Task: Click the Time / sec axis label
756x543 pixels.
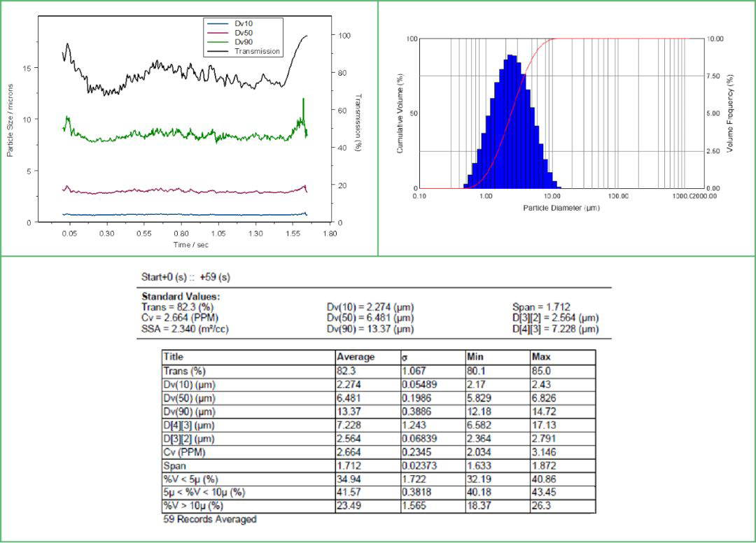Action: (x=190, y=244)
